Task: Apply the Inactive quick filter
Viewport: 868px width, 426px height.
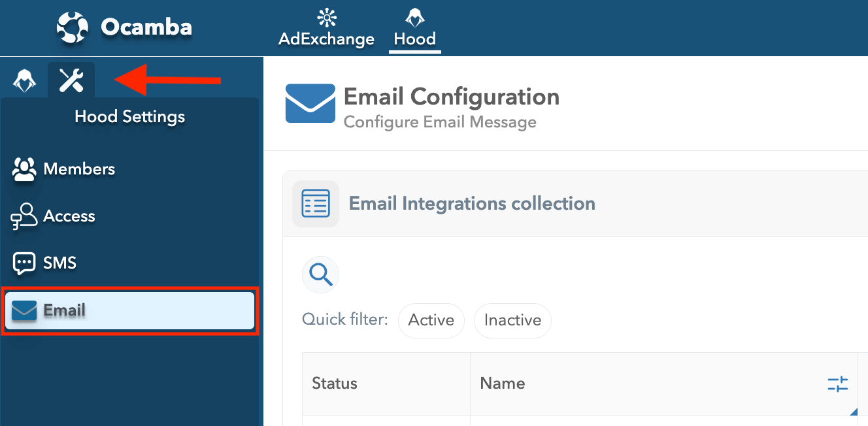Action: tap(512, 320)
